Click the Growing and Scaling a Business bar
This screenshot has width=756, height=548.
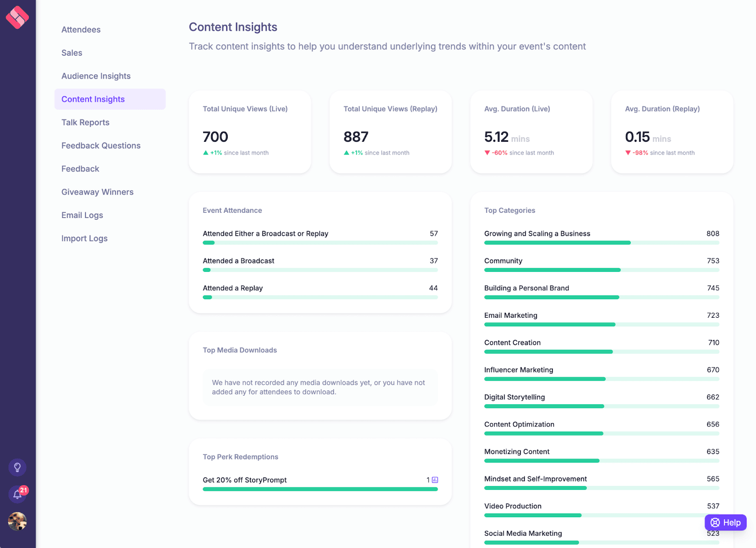[601, 243]
